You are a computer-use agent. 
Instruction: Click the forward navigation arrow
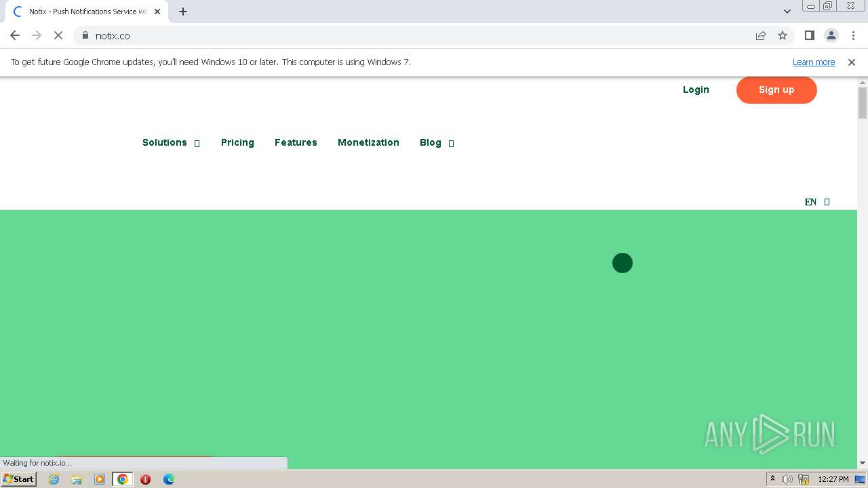(37, 35)
